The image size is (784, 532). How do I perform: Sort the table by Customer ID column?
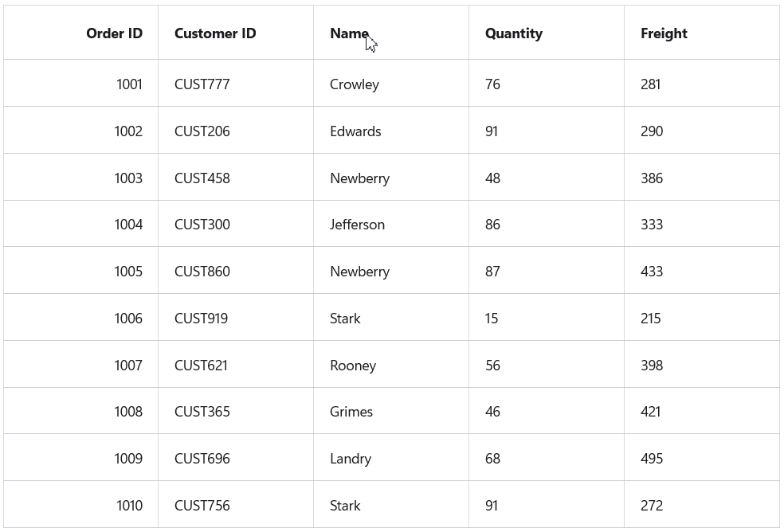(x=215, y=33)
